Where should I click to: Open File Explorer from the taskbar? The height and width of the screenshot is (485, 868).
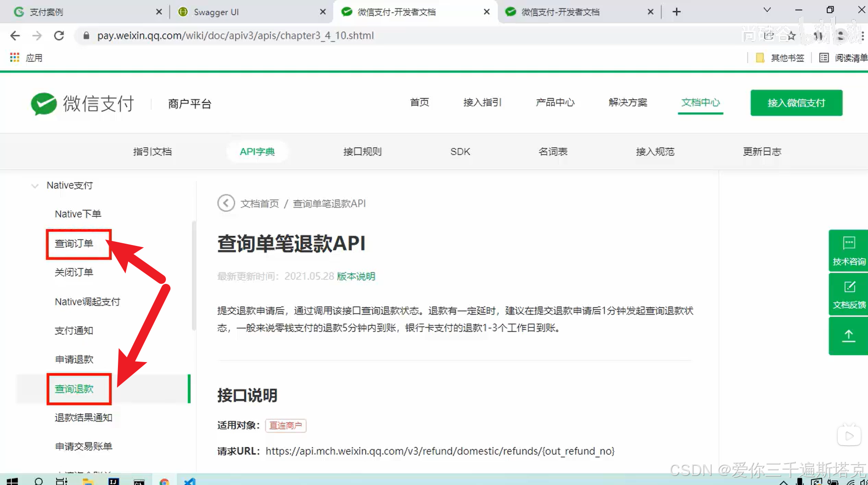pyautogui.click(x=88, y=481)
